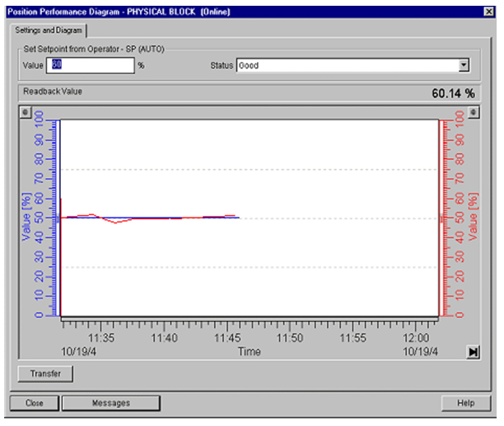This screenshot has height=426, width=504.
Task: Click the Time axis title
Action: [x=249, y=351]
